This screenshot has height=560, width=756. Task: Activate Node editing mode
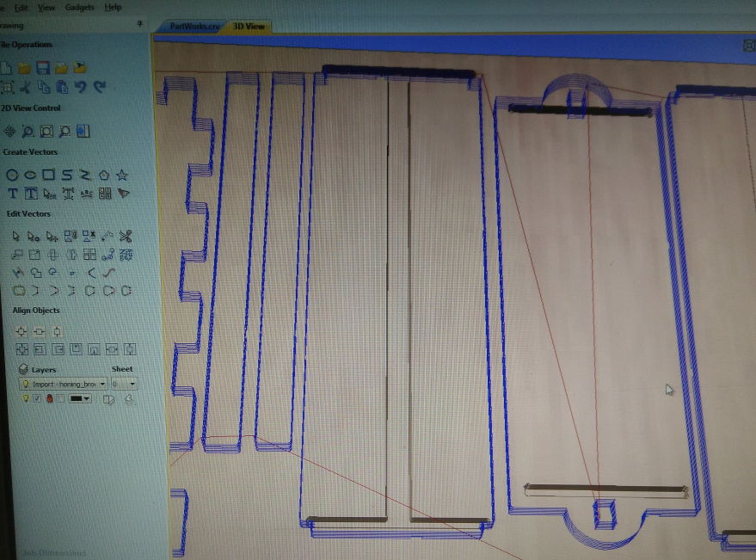coord(34,237)
